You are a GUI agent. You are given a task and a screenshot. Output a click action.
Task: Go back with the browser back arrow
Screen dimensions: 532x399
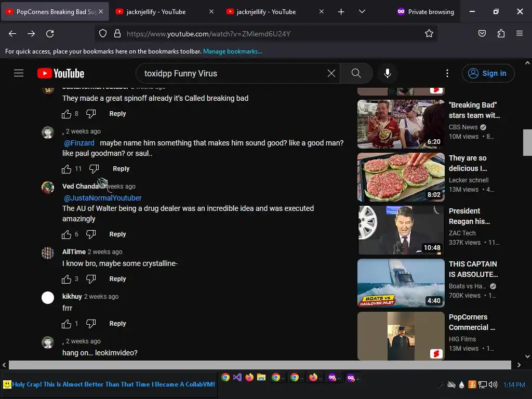coord(12,34)
